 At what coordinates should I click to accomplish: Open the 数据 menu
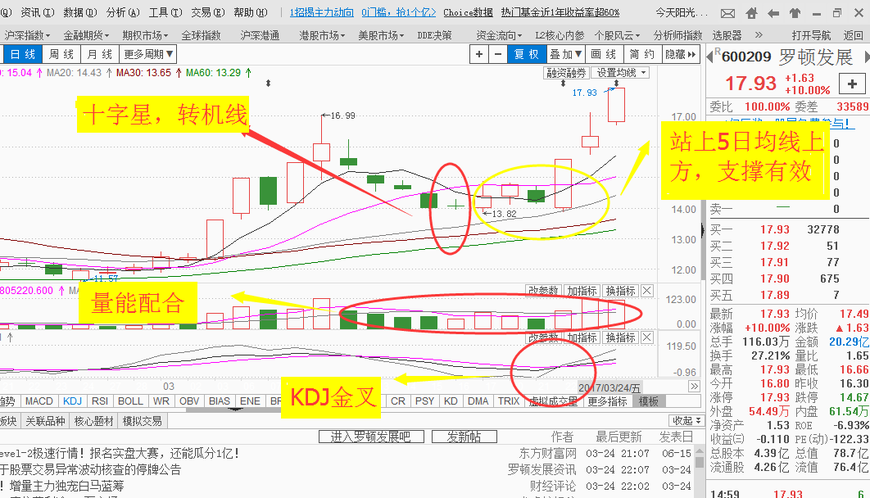(80, 12)
